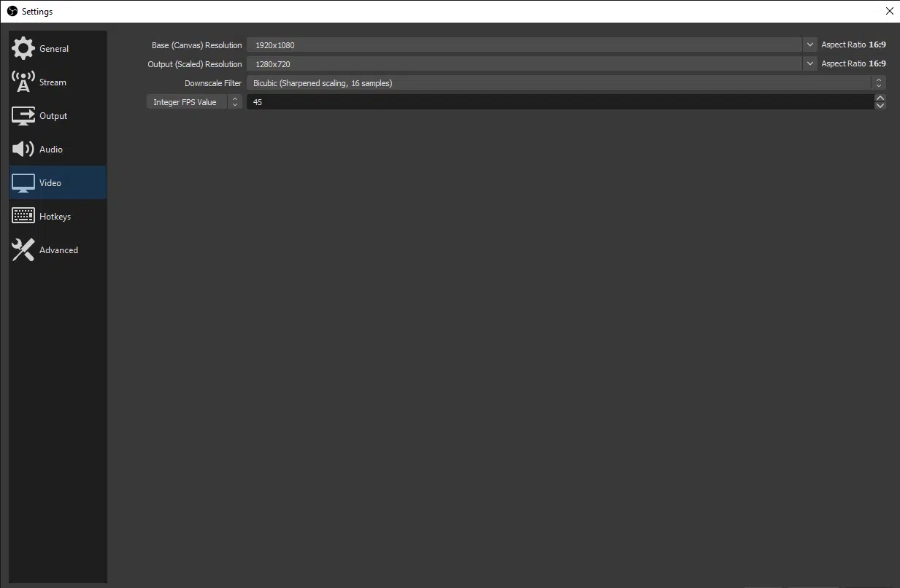This screenshot has height=588, width=900.
Task: Click the Stream antenna icon
Action: click(x=23, y=82)
